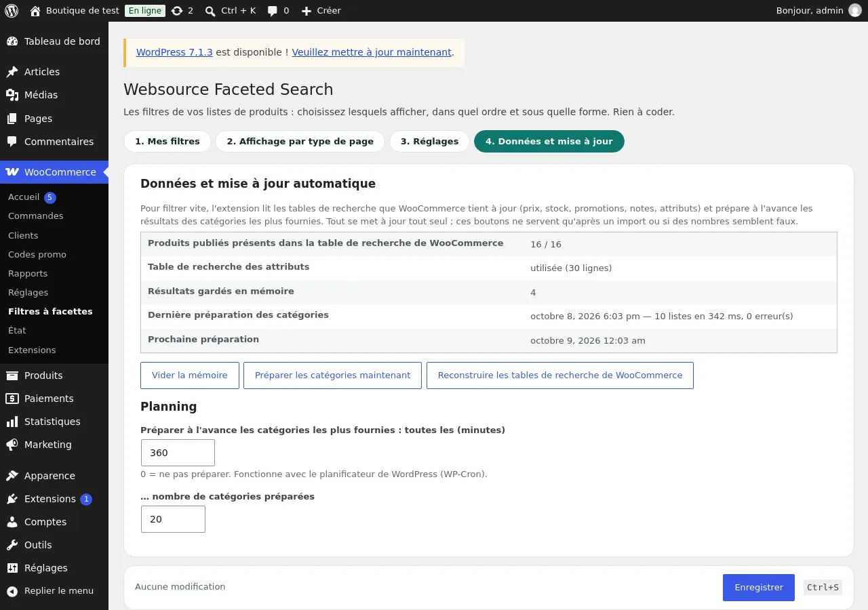This screenshot has width=868, height=610.
Task: Open the Boutique de test home icon
Action: 35,11
